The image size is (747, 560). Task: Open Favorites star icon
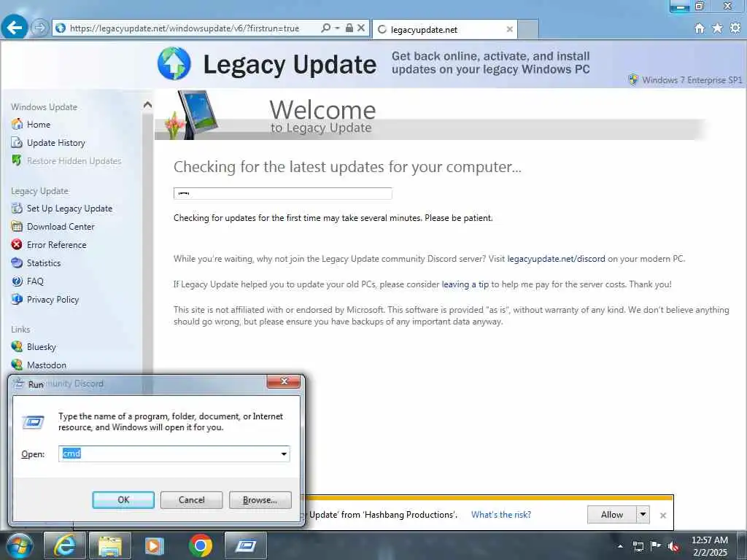coord(717,28)
